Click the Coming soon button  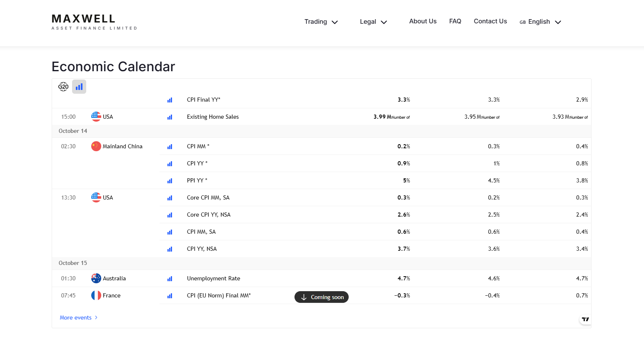[322, 297]
